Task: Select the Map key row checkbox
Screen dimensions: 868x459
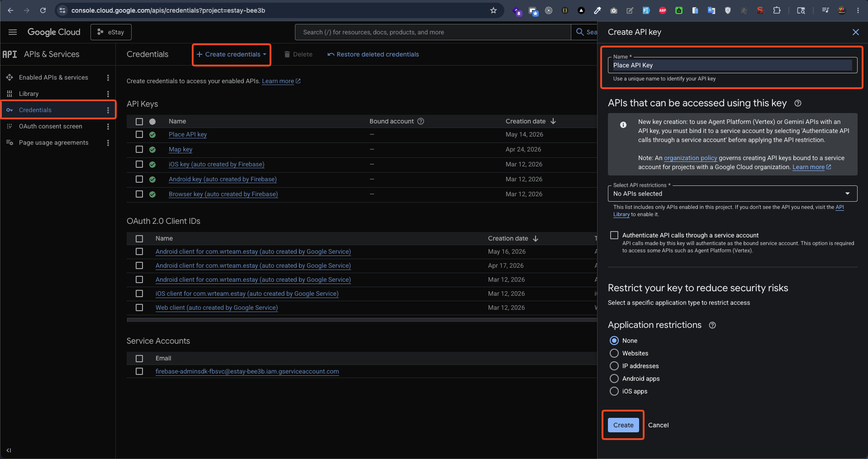Action: coord(139,149)
